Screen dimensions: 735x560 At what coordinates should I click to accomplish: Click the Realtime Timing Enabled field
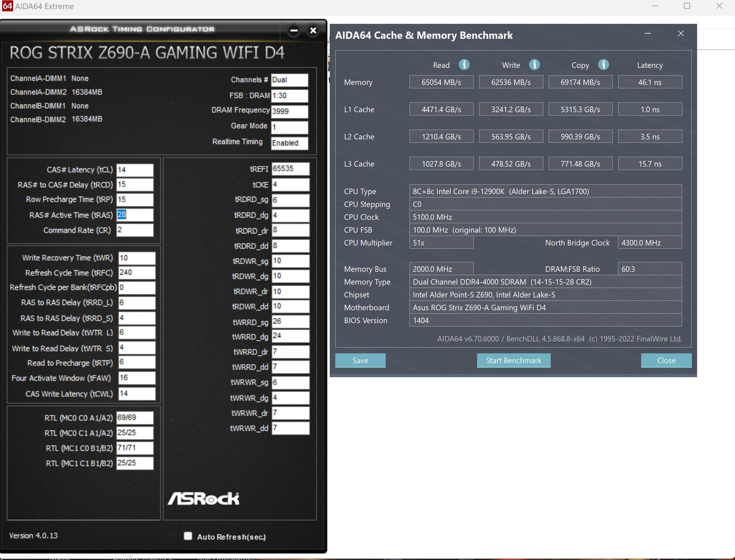pyautogui.click(x=289, y=143)
